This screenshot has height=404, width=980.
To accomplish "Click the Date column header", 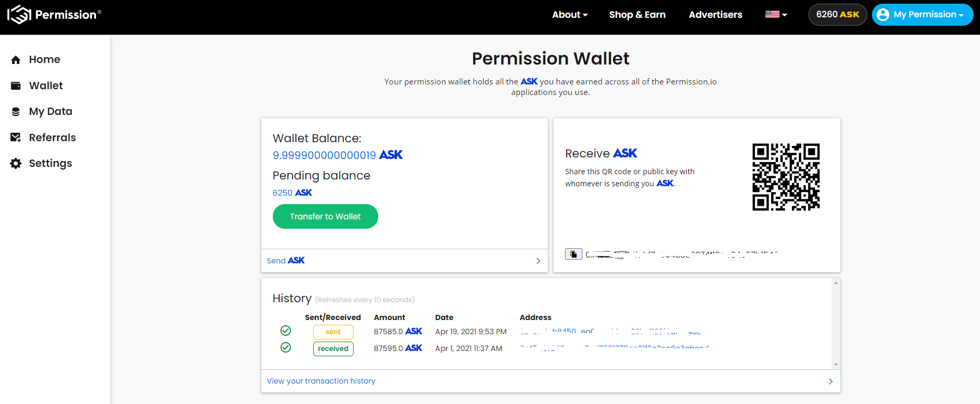I will pyautogui.click(x=444, y=317).
